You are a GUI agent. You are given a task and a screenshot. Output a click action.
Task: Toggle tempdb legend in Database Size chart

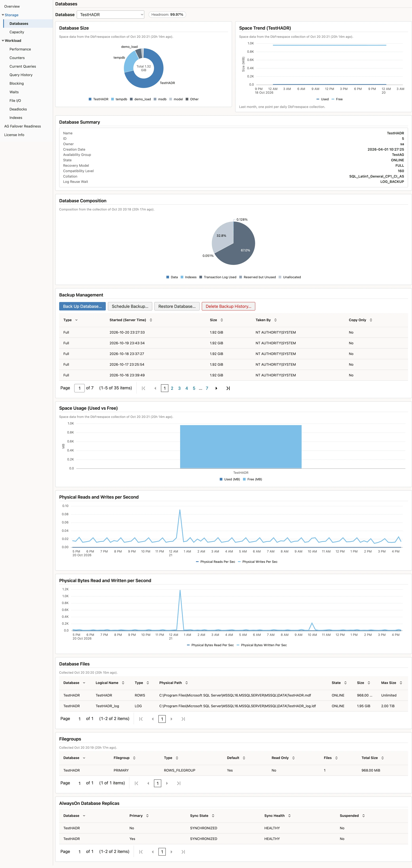[x=119, y=99]
